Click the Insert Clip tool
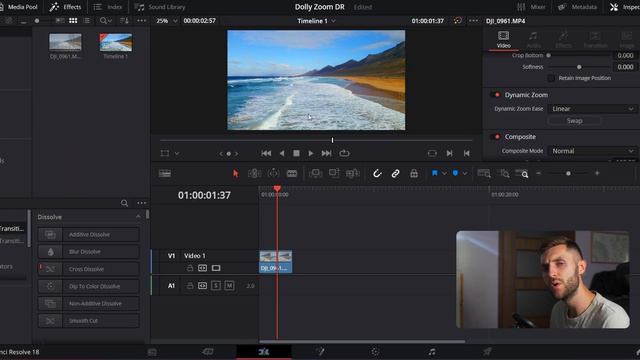 [x=315, y=173]
